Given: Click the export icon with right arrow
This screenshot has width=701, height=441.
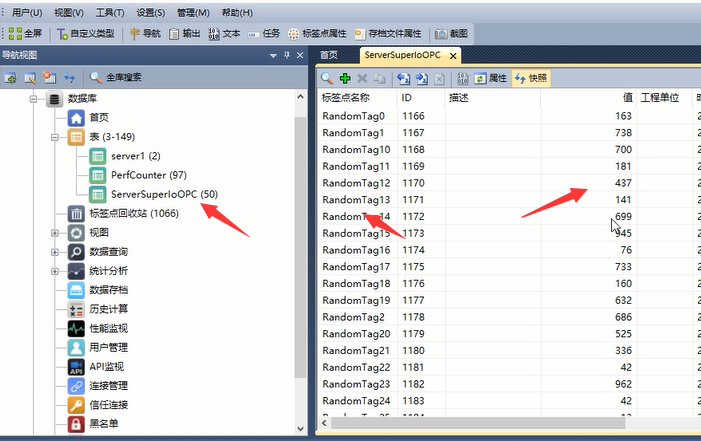Looking at the screenshot, I should coord(422,78).
